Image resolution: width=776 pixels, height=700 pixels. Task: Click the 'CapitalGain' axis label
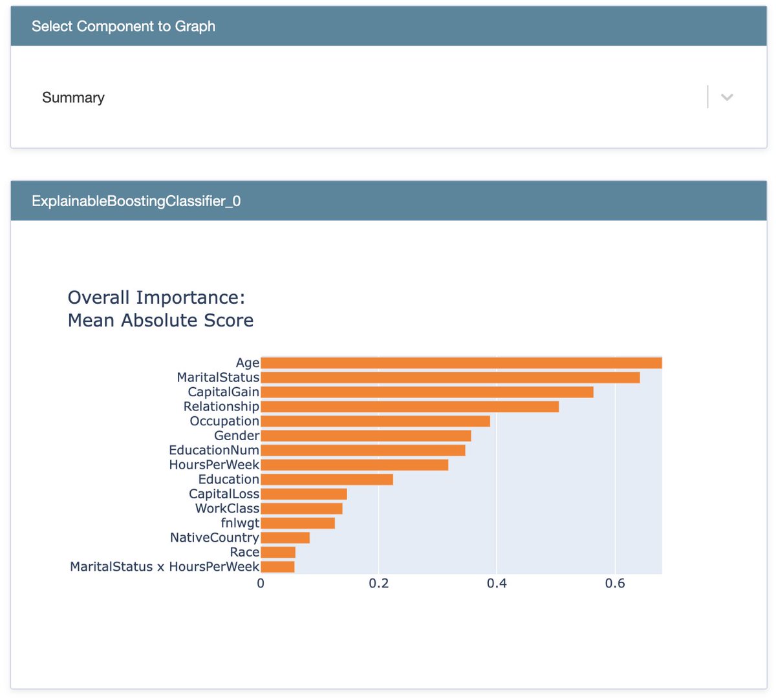click(x=224, y=392)
